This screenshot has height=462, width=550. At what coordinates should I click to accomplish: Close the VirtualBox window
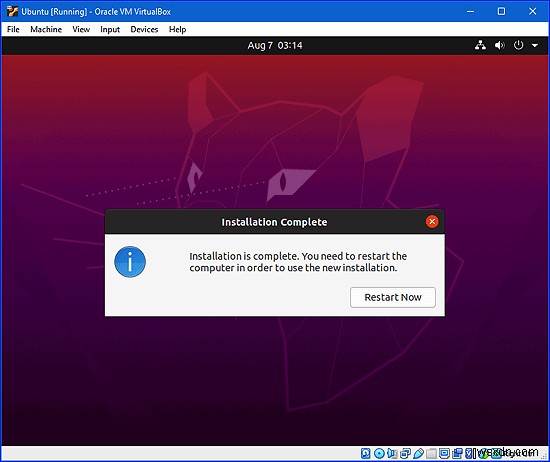click(532, 11)
